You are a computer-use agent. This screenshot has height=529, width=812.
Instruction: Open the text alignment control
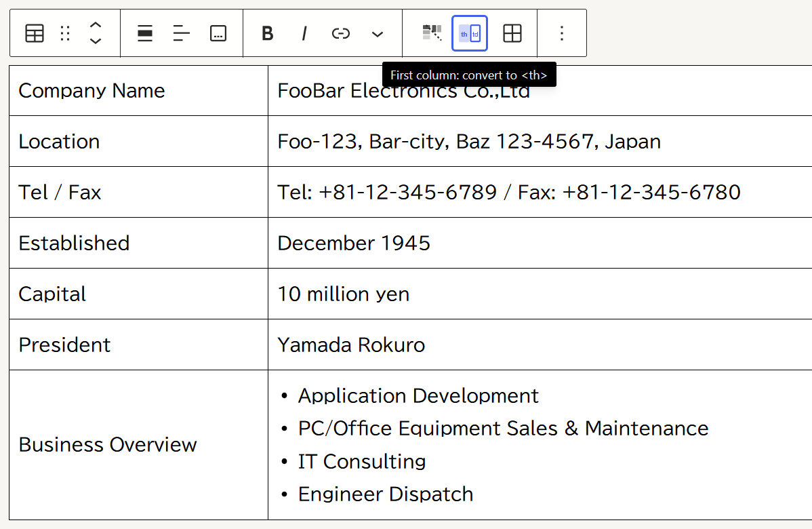pos(181,33)
